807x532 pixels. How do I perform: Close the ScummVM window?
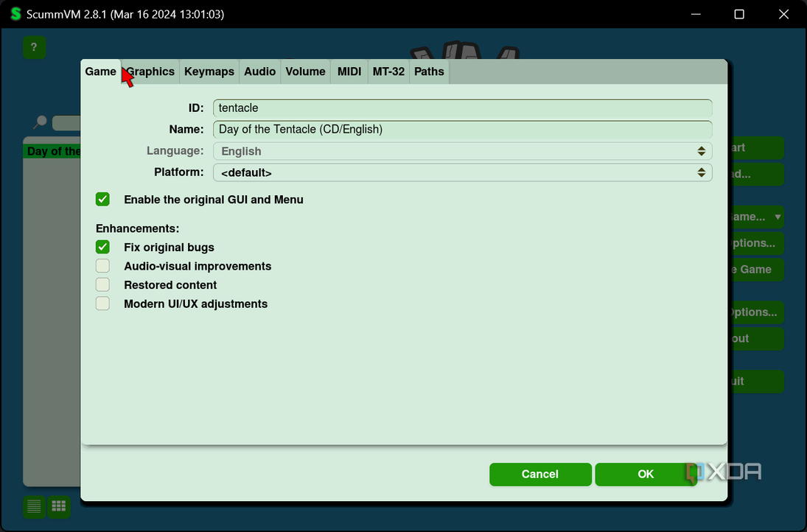[x=783, y=14]
